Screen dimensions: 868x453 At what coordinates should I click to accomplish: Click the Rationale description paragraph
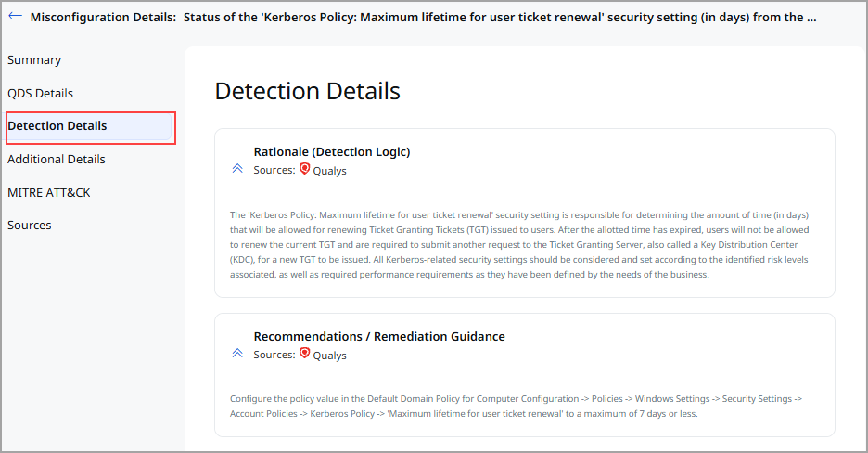coord(519,245)
